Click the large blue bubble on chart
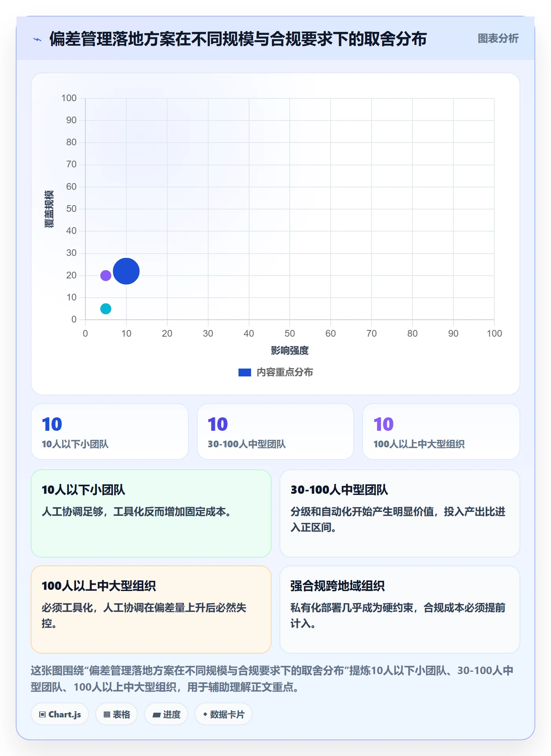The height and width of the screenshot is (756, 551). pos(126,271)
